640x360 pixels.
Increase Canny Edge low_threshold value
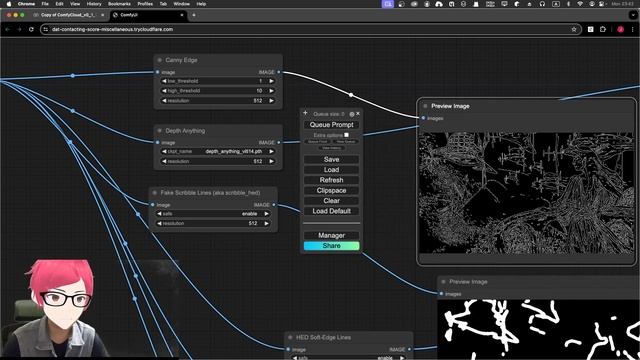[x=271, y=81]
